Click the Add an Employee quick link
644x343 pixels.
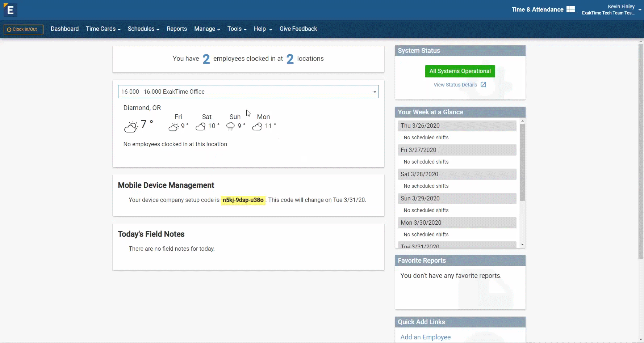(425, 337)
